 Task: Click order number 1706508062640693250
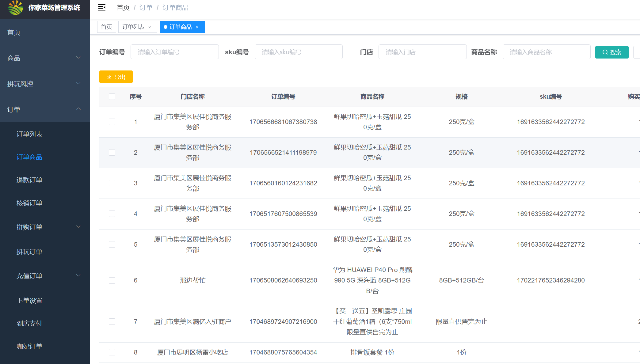(283, 280)
